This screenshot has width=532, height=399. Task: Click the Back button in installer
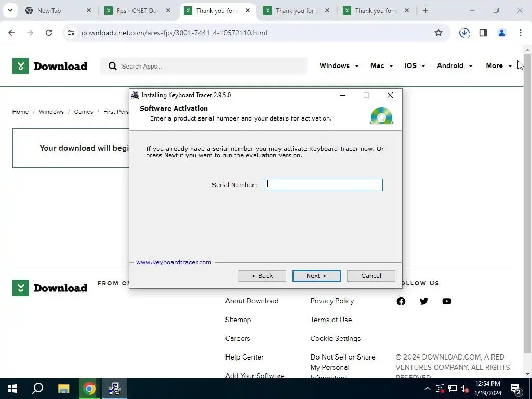tap(262, 276)
